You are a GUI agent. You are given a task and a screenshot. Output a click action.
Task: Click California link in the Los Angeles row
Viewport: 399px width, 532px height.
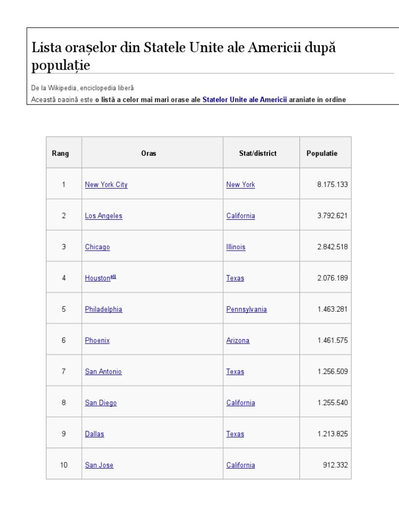pyautogui.click(x=241, y=216)
